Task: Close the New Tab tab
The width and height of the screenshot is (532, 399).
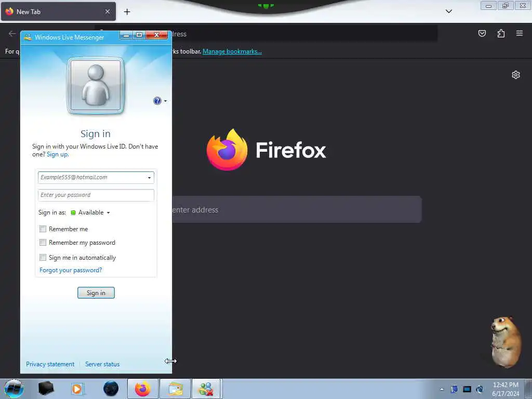Action: click(x=108, y=11)
